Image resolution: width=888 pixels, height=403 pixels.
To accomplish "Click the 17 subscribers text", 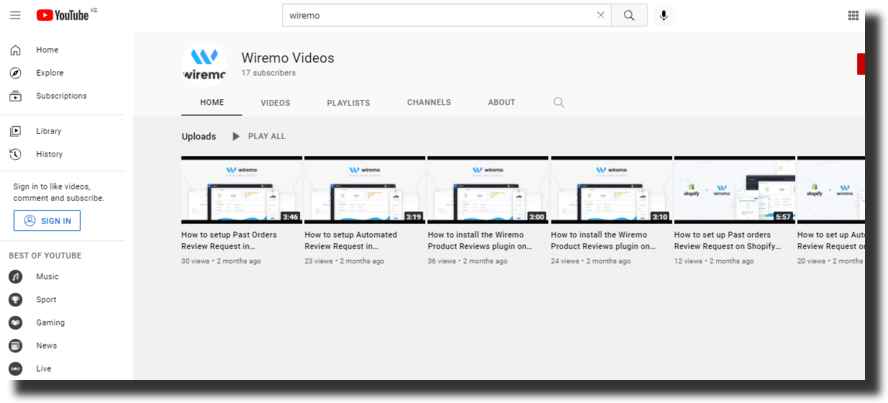I will [x=268, y=73].
